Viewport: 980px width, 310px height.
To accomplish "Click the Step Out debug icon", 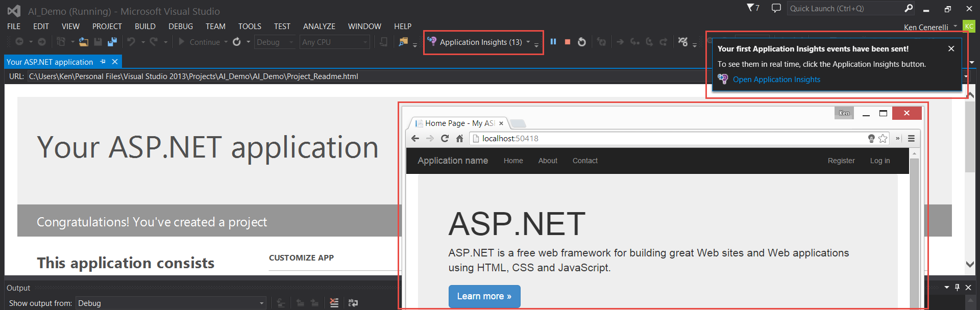I will point(664,42).
